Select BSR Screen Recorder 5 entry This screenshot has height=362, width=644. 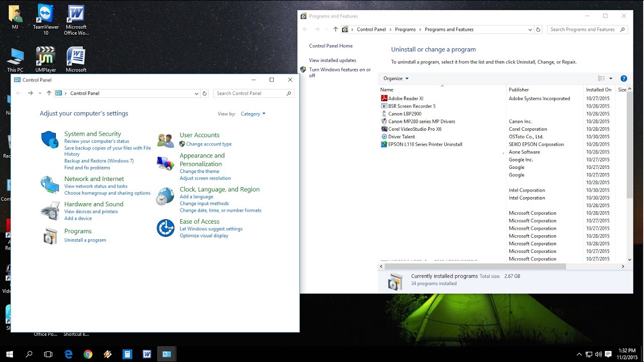pos(412,106)
